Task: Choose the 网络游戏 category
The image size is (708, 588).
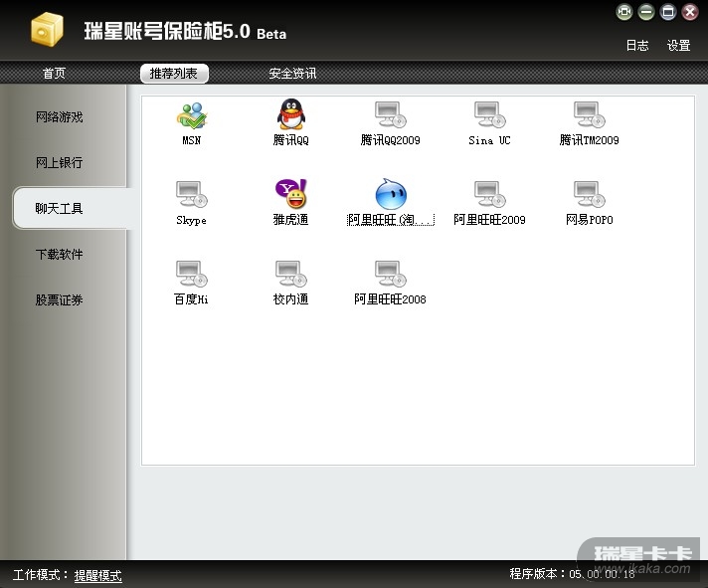Action: (59, 117)
